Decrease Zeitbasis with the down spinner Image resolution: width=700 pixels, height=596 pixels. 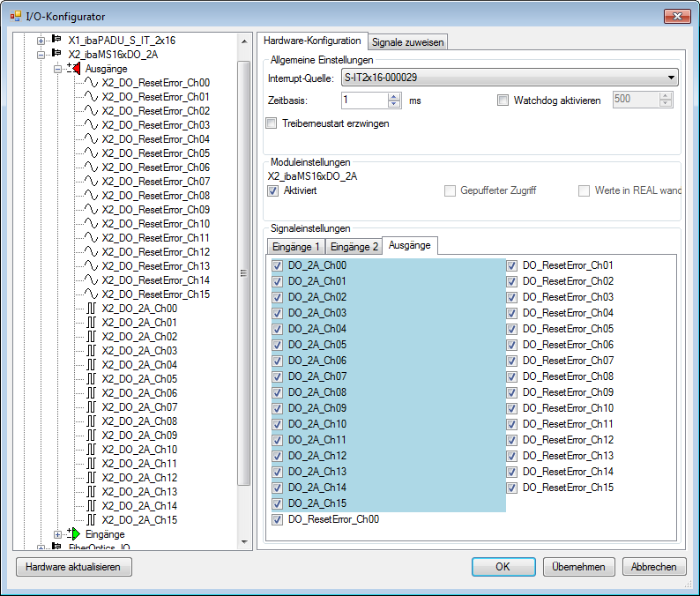394,104
